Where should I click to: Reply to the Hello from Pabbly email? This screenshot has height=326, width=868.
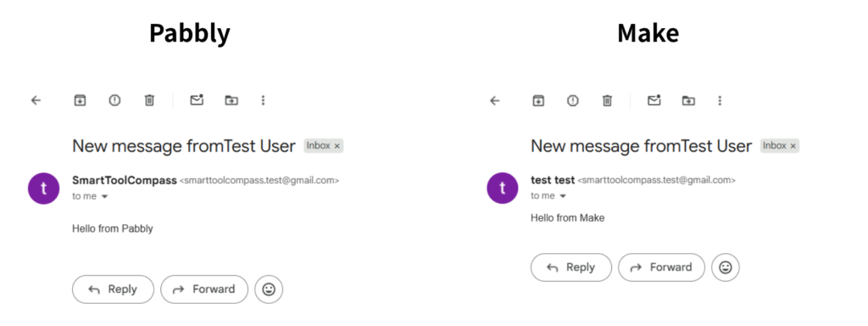[x=114, y=289]
